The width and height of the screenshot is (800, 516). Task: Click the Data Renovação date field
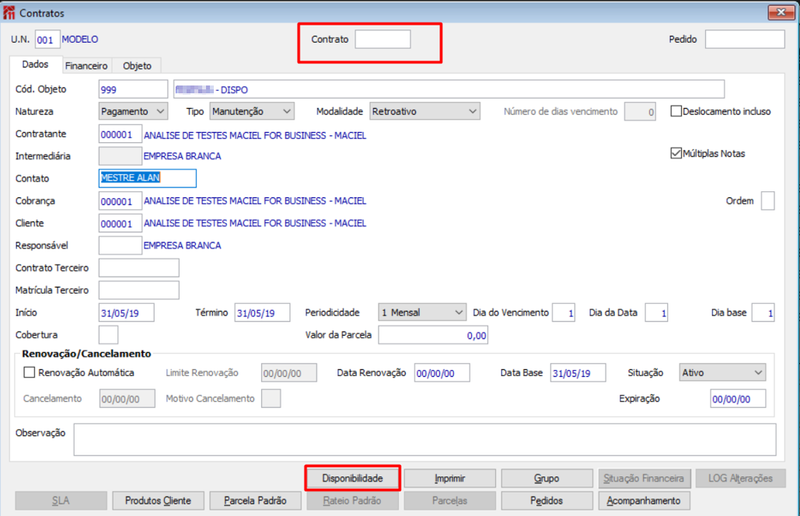point(442,373)
